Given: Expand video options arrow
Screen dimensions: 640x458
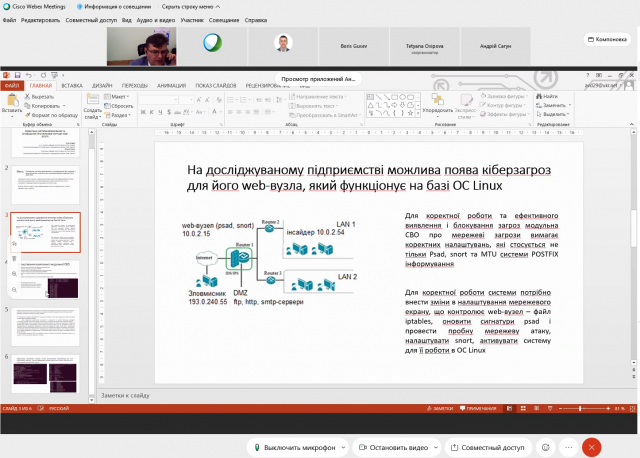Looking at the screenshot, I should tap(434, 447).
